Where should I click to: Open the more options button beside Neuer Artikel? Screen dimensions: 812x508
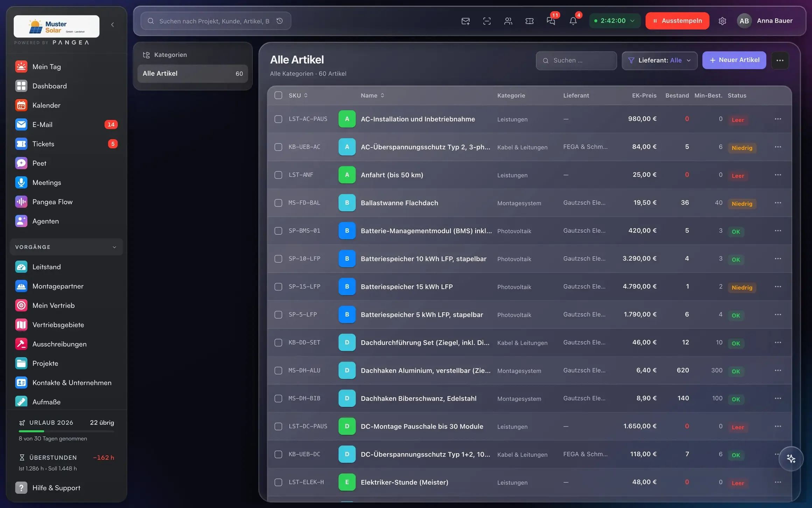click(x=780, y=60)
